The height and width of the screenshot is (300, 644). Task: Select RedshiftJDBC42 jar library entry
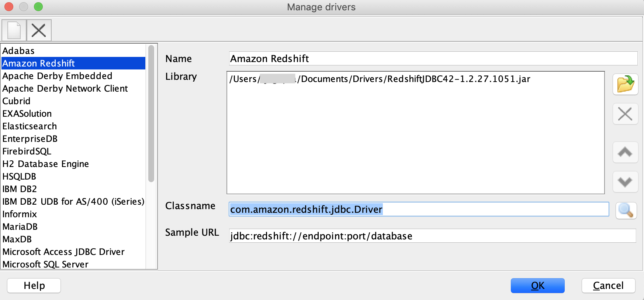(x=380, y=79)
